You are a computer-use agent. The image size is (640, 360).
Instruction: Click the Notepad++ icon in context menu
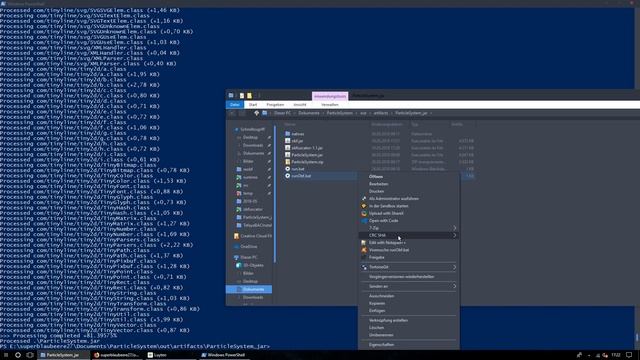pyautogui.click(x=364, y=243)
